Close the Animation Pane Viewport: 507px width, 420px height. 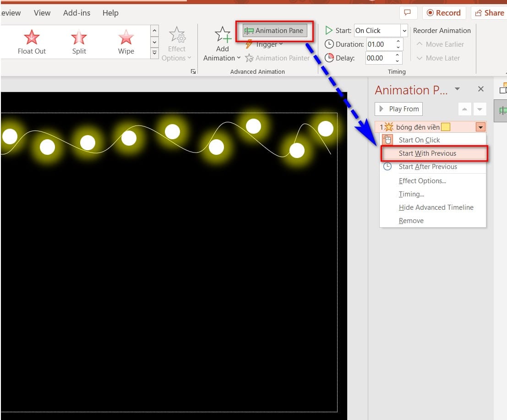481,89
